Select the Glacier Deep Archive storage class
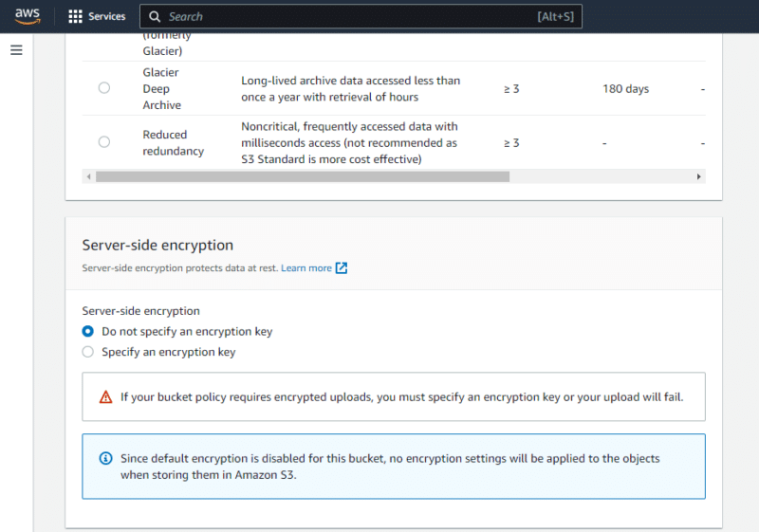The height and width of the screenshot is (532, 759). tap(104, 88)
